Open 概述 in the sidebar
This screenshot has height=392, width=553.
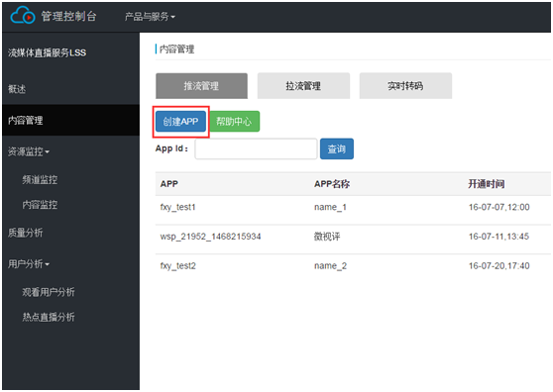(17, 89)
